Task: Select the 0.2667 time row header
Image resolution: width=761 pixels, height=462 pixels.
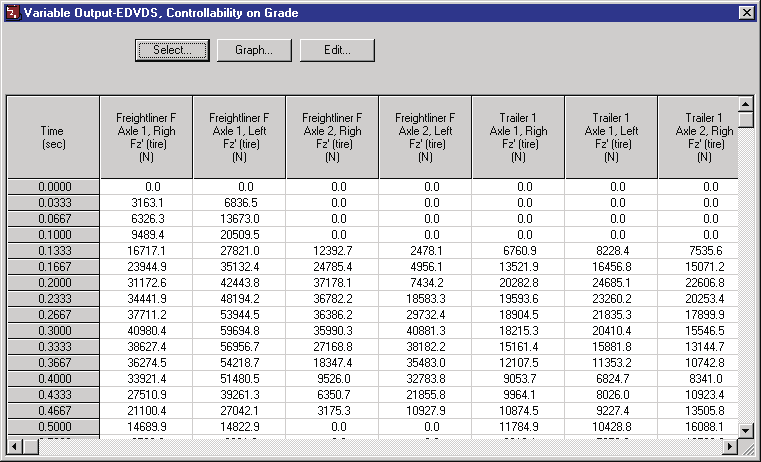Action: click(x=53, y=315)
